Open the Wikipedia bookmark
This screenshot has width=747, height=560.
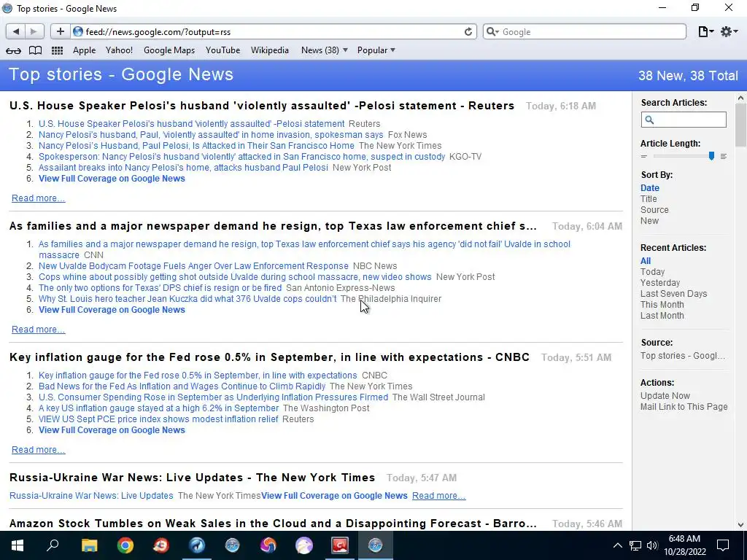(270, 50)
